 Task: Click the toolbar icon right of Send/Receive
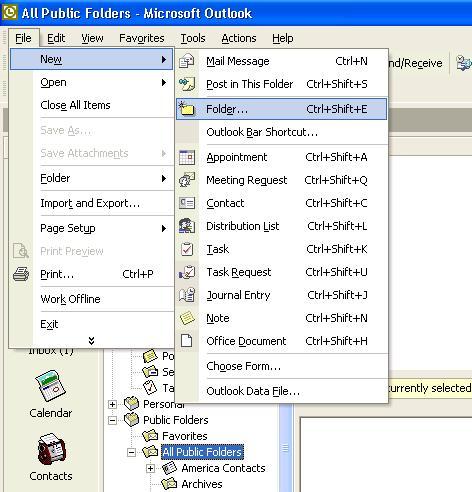click(x=464, y=63)
